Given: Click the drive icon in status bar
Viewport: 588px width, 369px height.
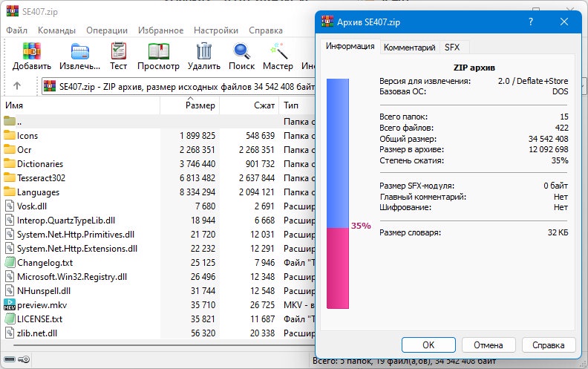Looking at the screenshot, I should 10,359.
